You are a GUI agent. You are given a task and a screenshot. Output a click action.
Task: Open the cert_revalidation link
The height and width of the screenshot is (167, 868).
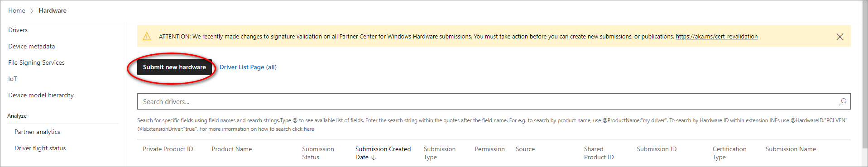(716, 36)
